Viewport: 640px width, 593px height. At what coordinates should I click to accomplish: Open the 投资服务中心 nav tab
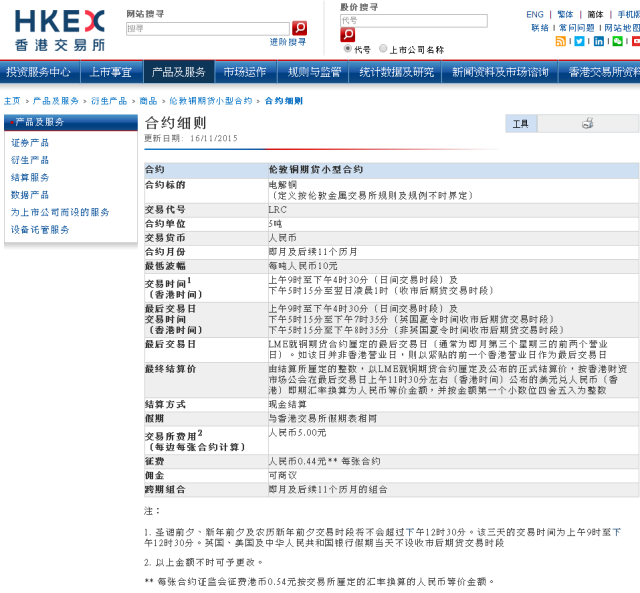point(38,72)
